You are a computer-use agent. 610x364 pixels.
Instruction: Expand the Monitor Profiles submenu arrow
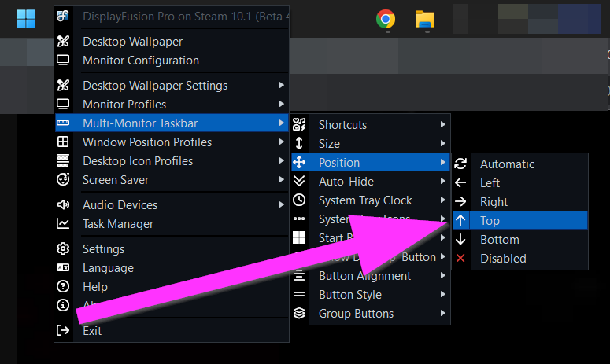click(x=281, y=105)
